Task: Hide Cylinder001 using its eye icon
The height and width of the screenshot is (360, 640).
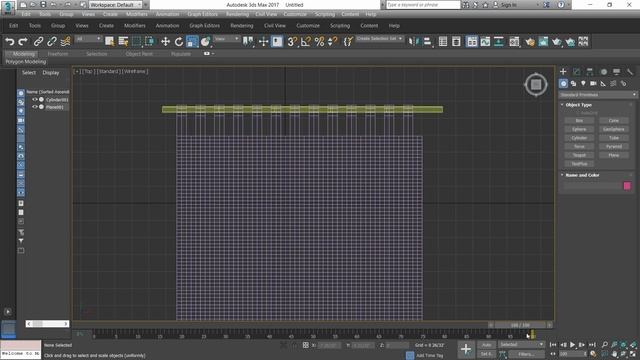Action: tap(35, 100)
